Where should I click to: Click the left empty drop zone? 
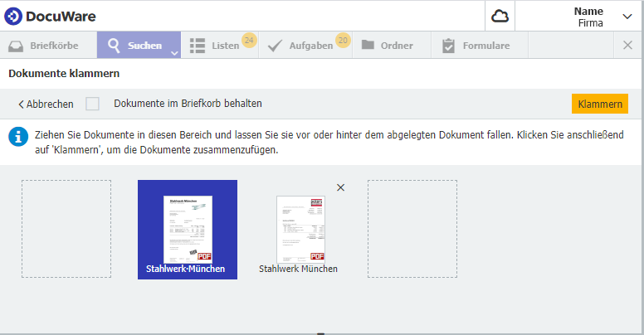66,229
